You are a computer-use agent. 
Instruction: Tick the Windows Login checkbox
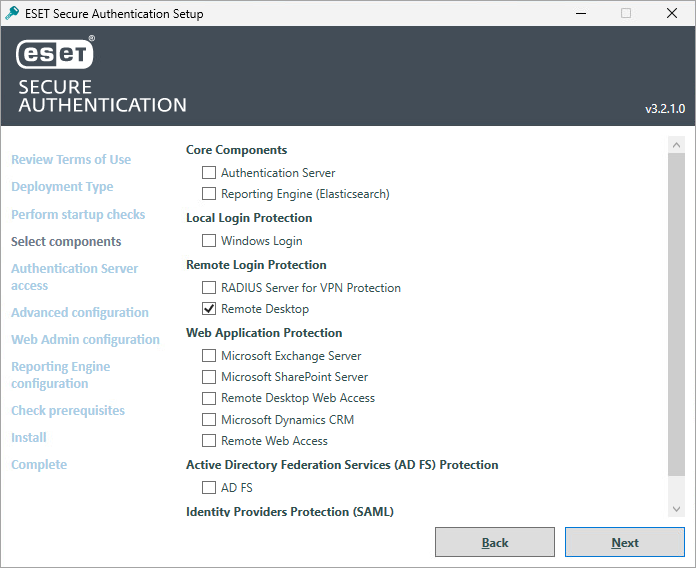(209, 241)
